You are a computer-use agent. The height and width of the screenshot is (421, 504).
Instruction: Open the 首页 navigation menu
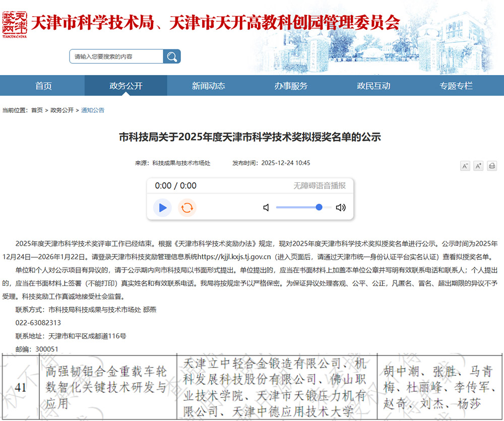click(x=43, y=86)
